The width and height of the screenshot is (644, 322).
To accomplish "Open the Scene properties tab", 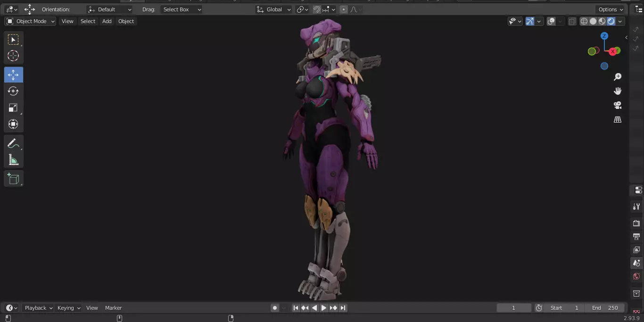I will [x=636, y=263].
